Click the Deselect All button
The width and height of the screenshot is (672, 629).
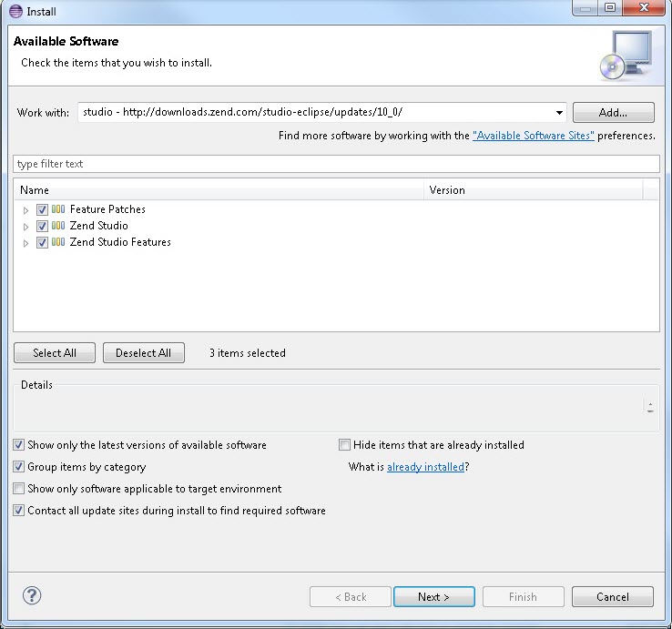click(144, 352)
